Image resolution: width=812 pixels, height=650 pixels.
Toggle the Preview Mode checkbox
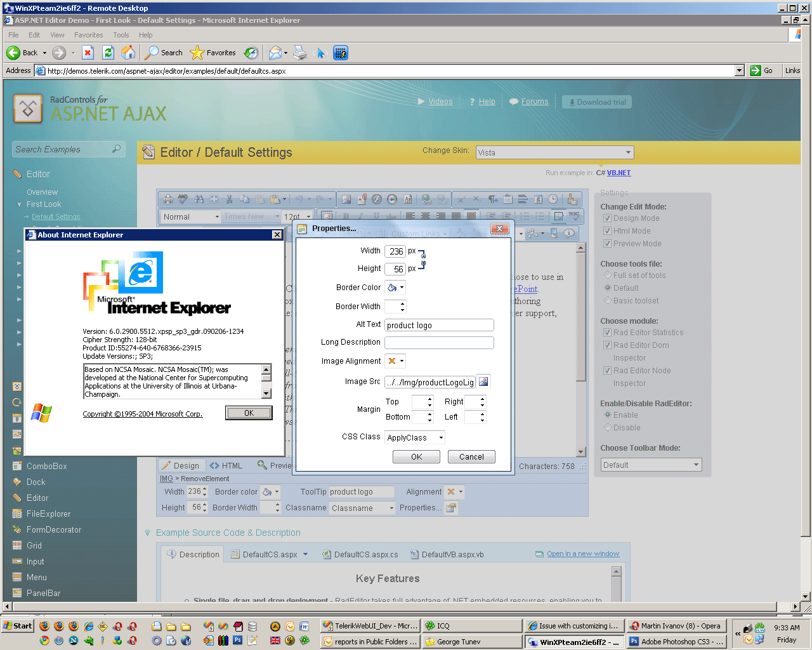pos(607,244)
